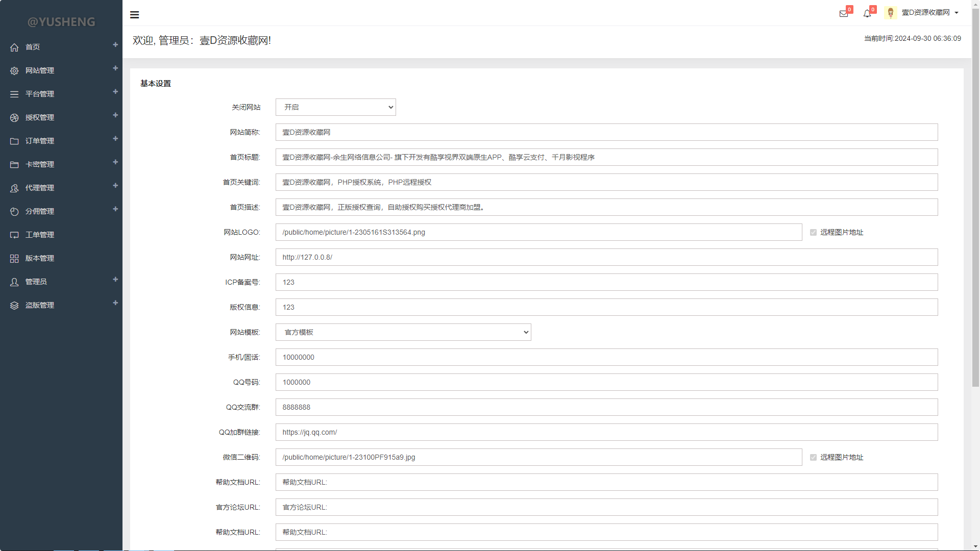Click the grid icon beside 版本管理
Screen dimensions: 980x551
tap(14, 259)
